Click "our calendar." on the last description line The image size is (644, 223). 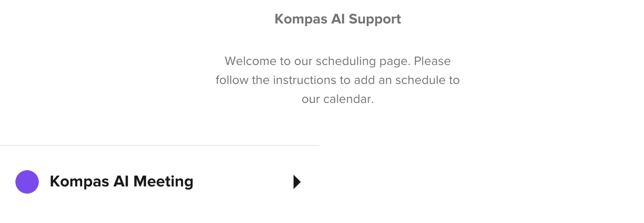point(338,99)
